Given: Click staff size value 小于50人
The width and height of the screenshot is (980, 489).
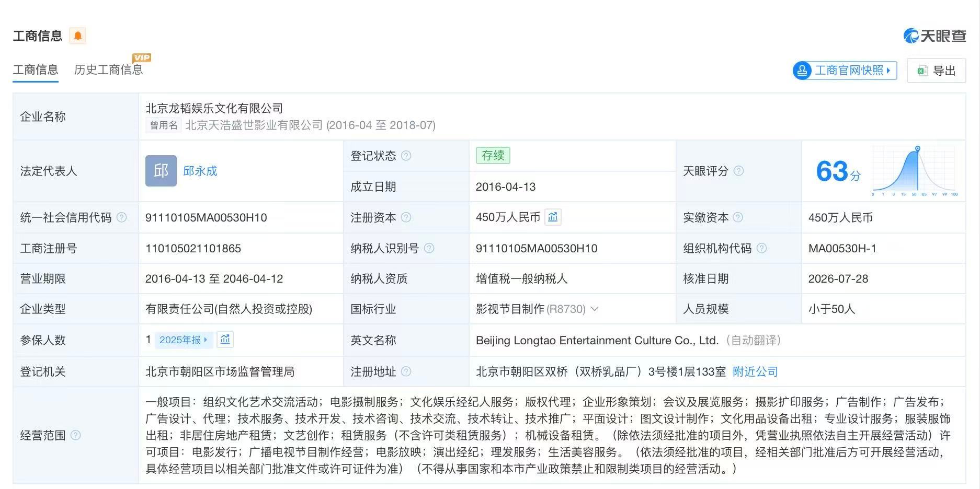Looking at the screenshot, I should [832, 309].
